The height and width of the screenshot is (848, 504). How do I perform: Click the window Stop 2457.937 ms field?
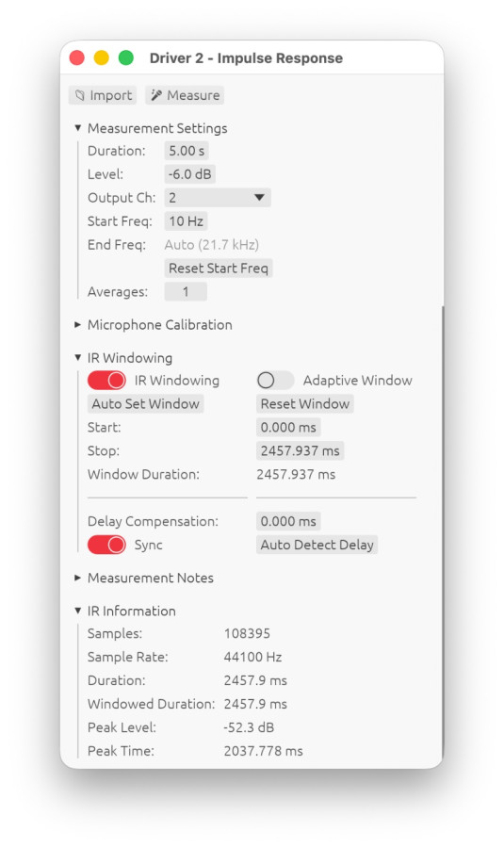tap(301, 451)
